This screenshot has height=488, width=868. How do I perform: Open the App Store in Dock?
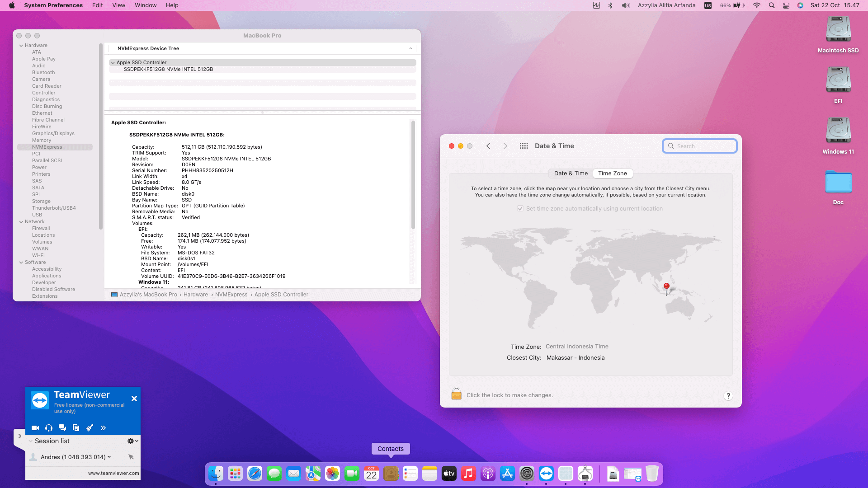click(x=507, y=474)
